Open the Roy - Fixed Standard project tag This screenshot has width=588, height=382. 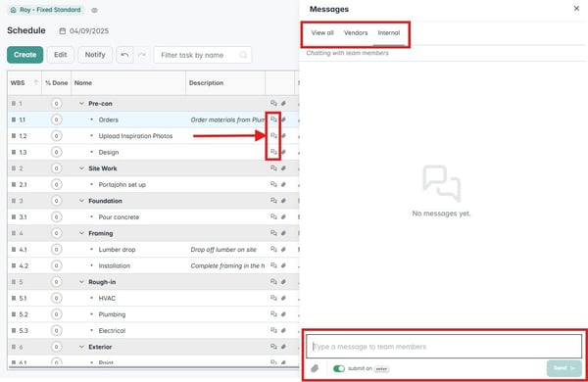pyautogui.click(x=45, y=10)
